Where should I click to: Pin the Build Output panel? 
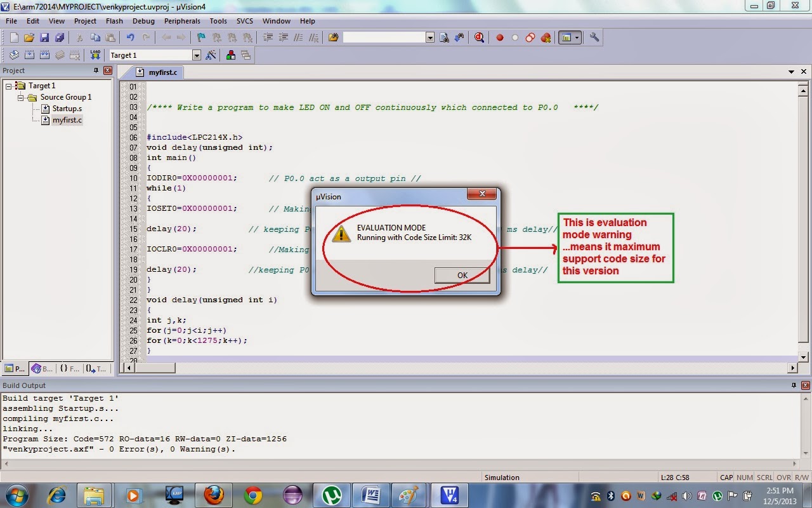[x=794, y=385]
